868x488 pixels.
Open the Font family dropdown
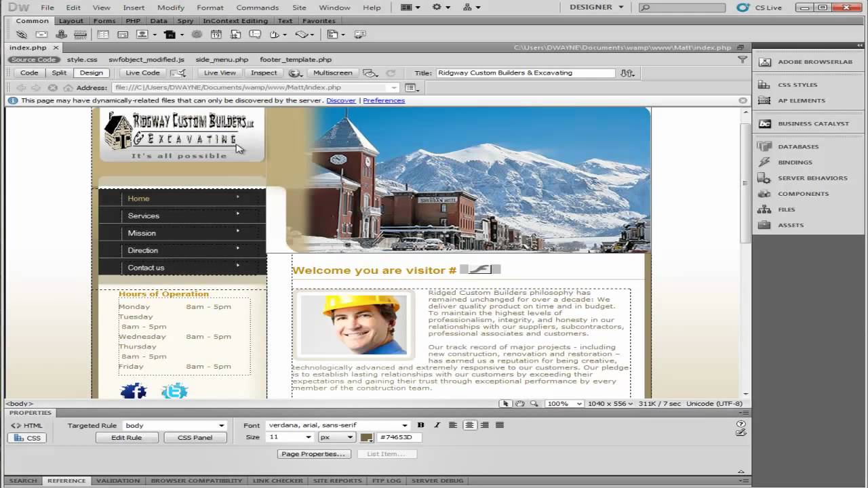[405, 426]
